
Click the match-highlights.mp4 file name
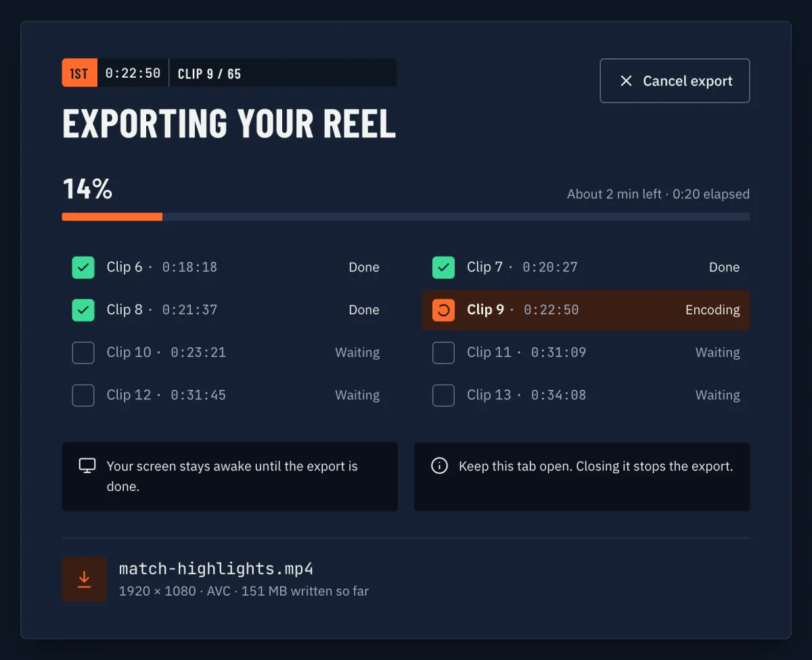tap(216, 569)
